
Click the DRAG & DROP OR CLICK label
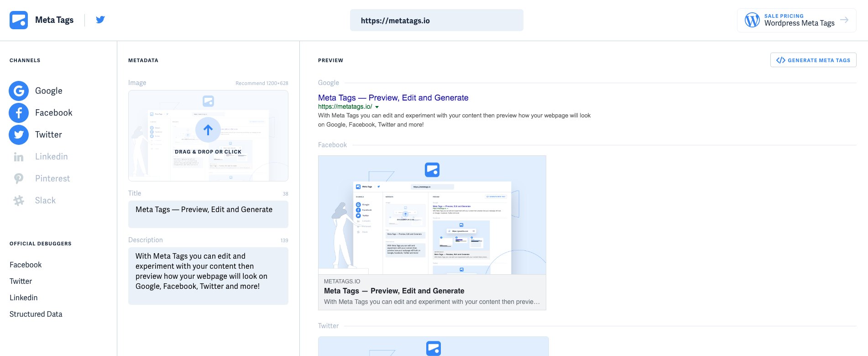208,152
